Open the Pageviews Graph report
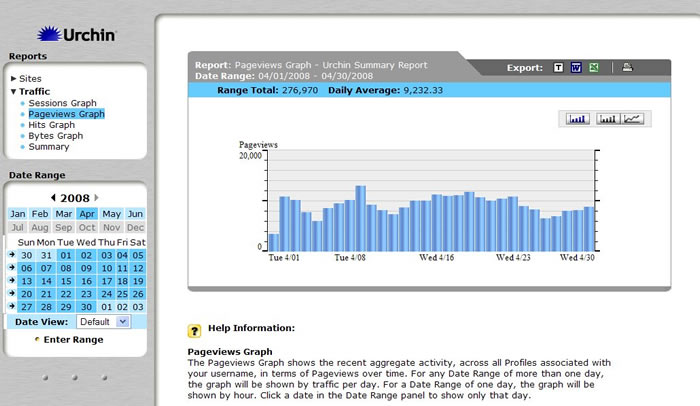 pos(66,114)
